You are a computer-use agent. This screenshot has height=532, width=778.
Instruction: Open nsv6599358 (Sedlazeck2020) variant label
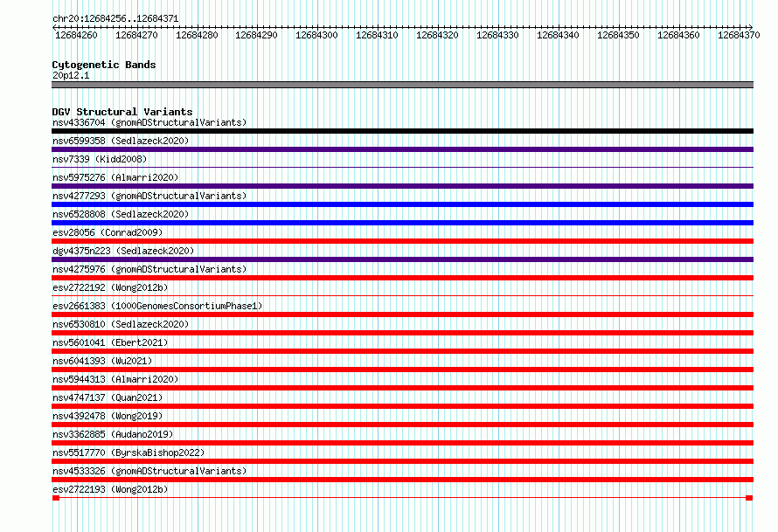pyautogui.click(x=121, y=141)
